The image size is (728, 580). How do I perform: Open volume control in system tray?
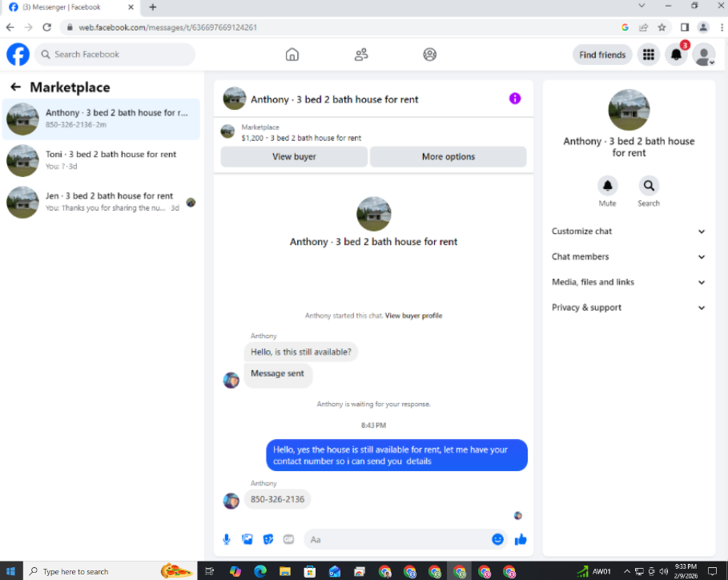(663, 571)
